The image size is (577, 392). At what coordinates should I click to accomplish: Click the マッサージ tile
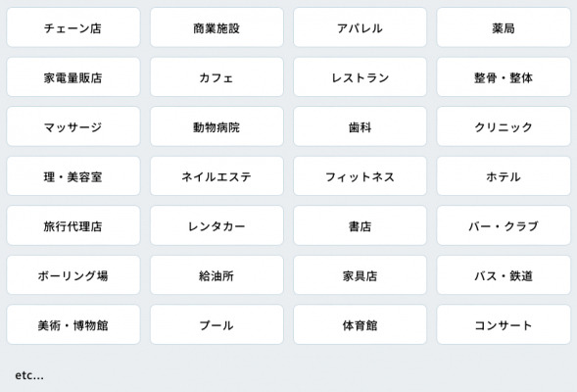pos(73,126)
